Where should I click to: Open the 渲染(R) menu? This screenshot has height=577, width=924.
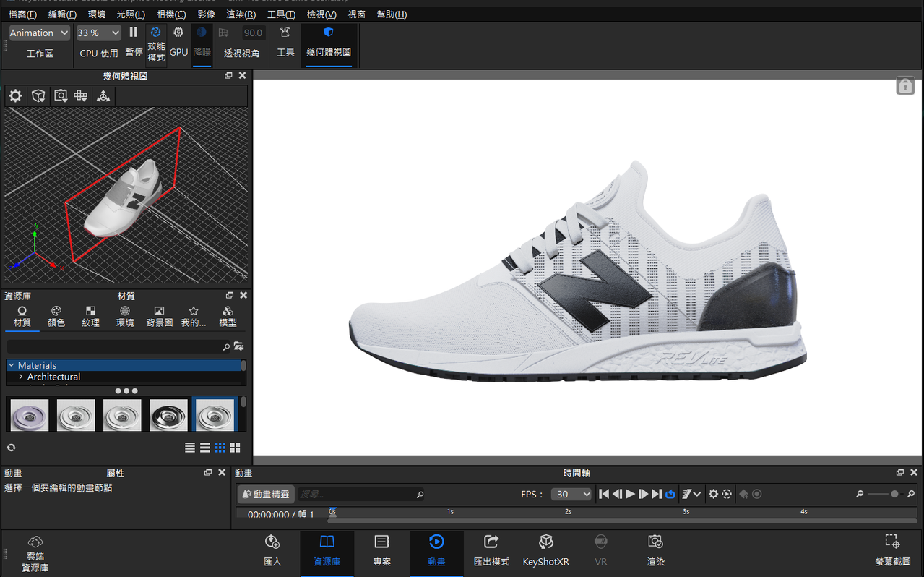241,14
